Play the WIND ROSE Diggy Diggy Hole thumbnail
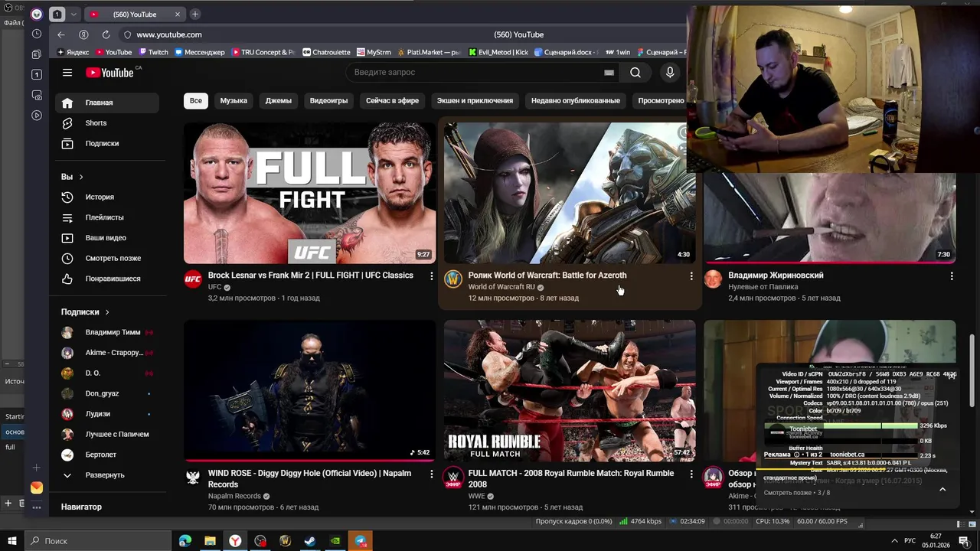The width and height of the screenshot is (980, 551). pos(309,391)
